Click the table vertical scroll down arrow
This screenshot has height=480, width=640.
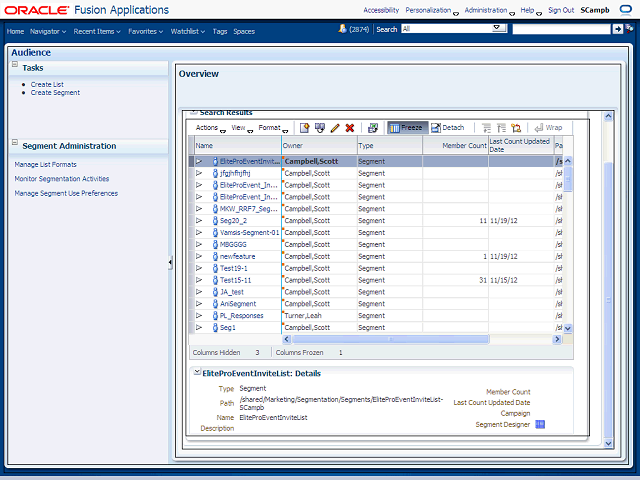(x=567, y=328)
